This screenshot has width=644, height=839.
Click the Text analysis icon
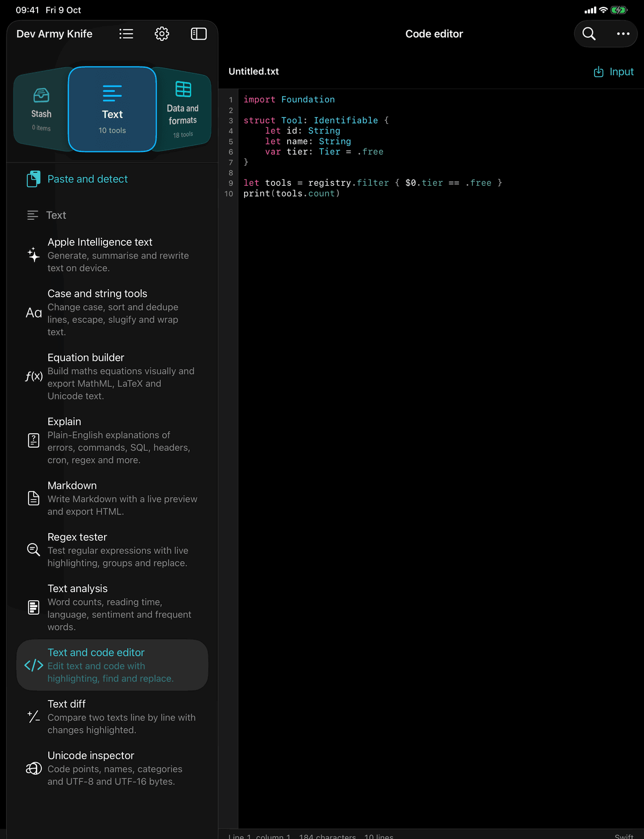[33, 607]
